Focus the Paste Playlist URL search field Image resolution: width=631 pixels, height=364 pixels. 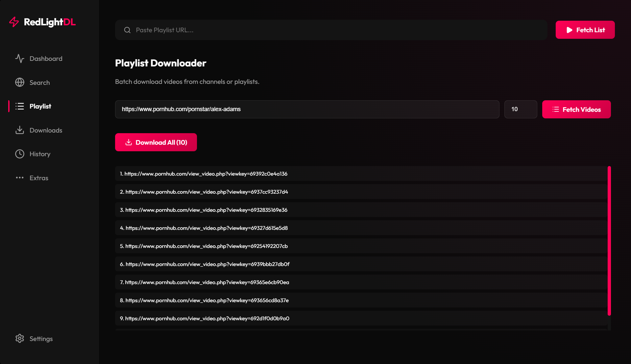coord(331,30)
